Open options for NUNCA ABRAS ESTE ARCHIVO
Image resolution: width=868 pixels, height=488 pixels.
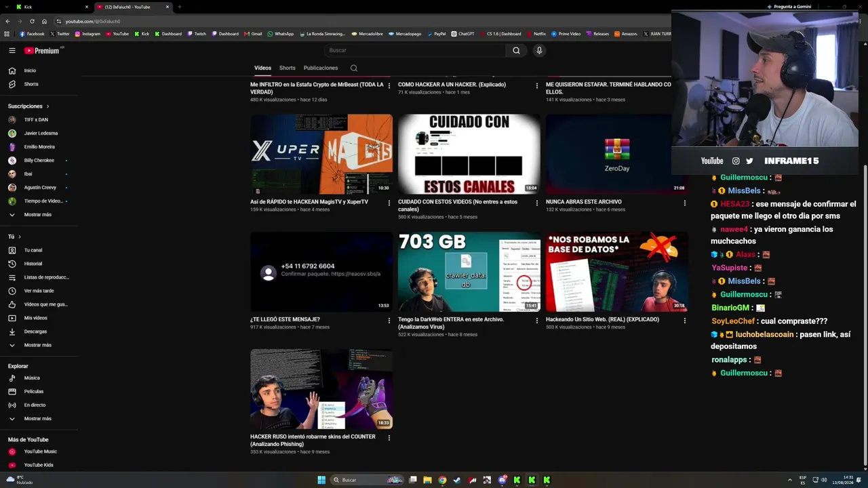[x=685, y=203]
